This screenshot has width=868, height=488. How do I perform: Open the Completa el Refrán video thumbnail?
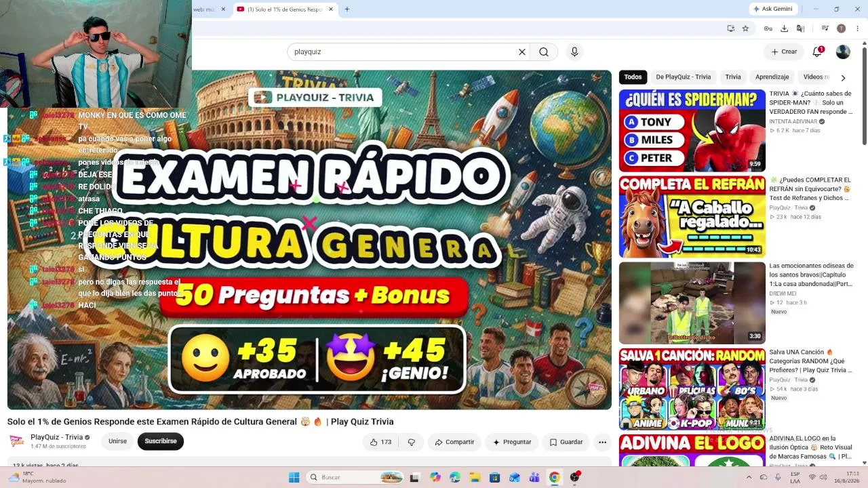click(x=692, y=216)
